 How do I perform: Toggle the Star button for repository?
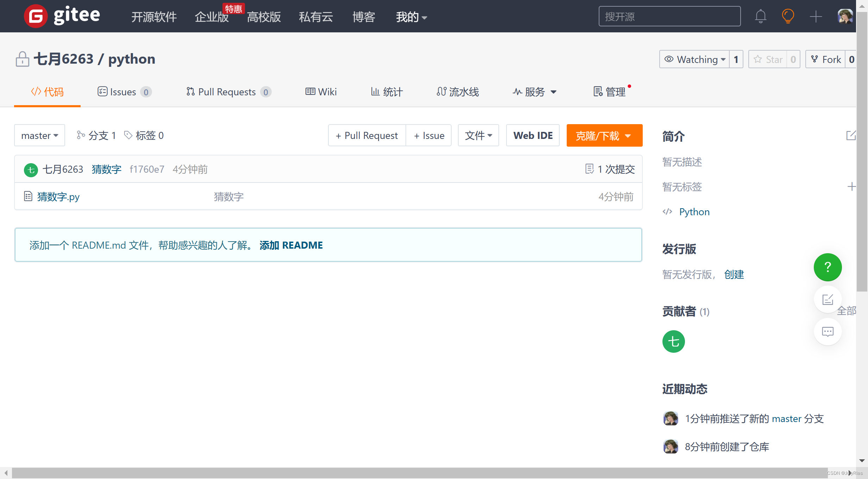point(769,59)
